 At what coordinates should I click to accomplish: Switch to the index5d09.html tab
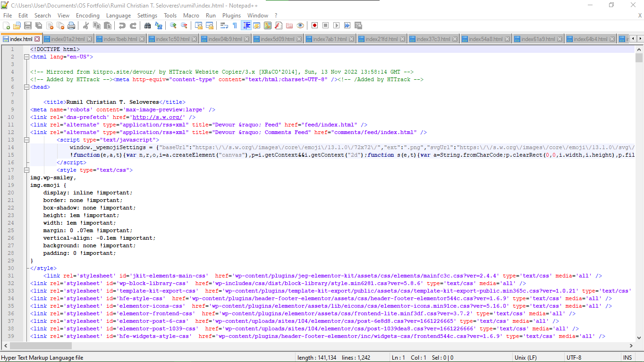click(277, 38)
